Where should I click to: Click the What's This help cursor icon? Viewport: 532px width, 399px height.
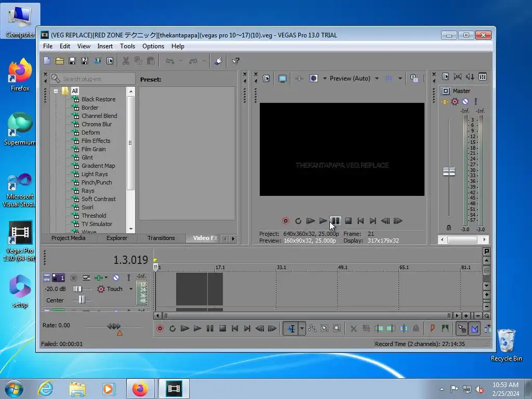click(235, 61)
